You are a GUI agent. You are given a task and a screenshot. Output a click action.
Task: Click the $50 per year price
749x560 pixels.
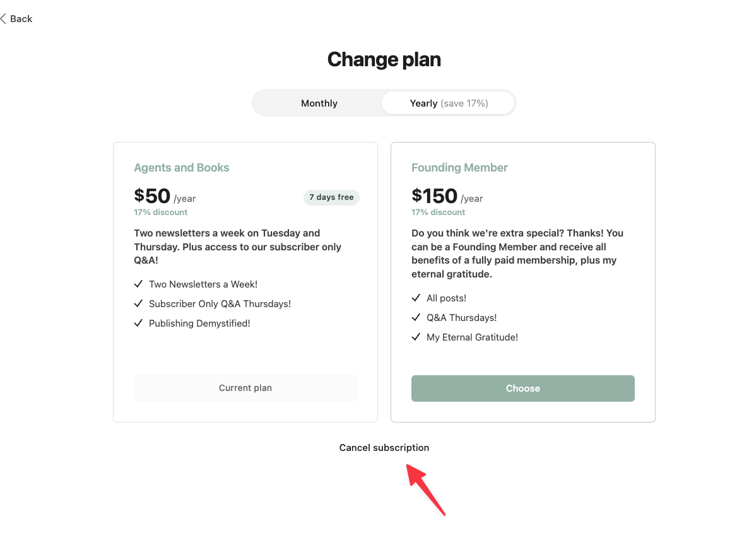coord(165,197)
